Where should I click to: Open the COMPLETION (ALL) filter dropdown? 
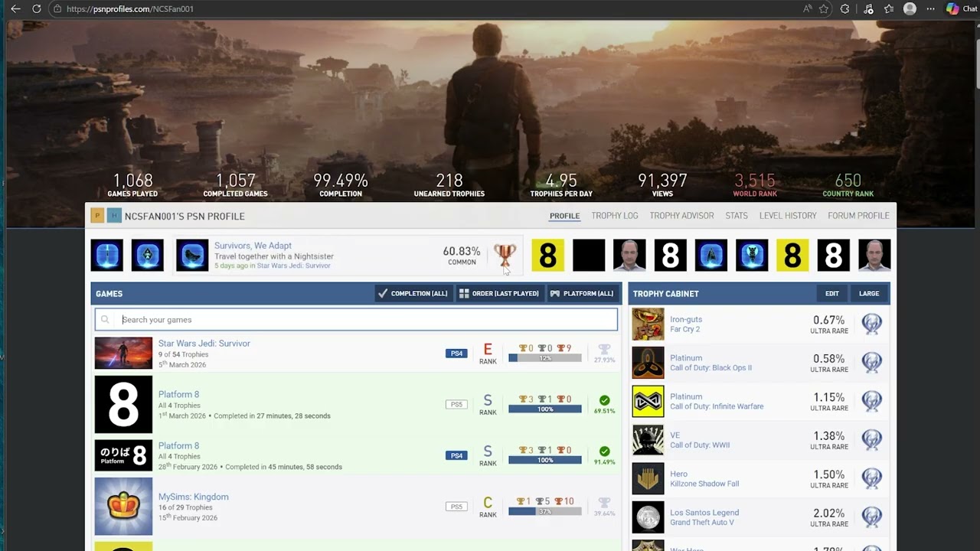click(x=413, y=293)
